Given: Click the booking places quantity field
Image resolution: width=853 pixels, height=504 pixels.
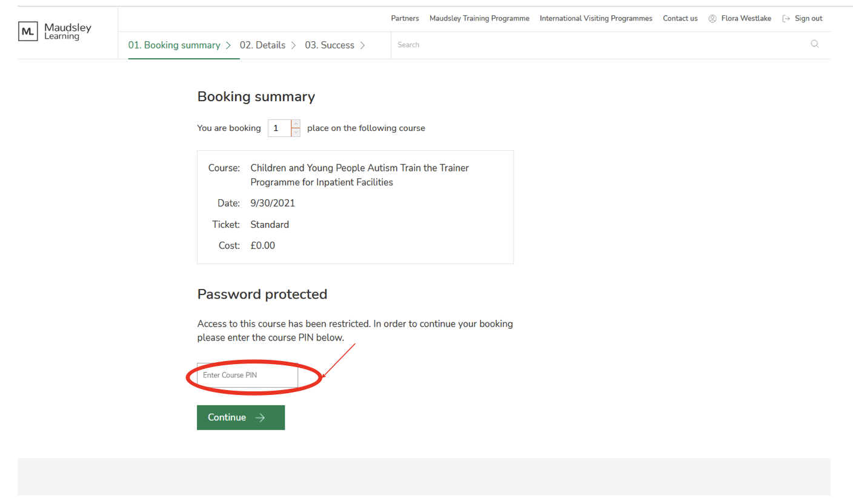Looking at the screenshot, I should point(279,128).
